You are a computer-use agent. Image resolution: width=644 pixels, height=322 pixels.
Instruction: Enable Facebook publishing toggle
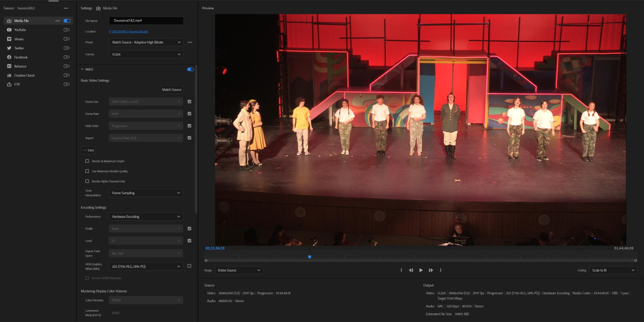(67, 57)
